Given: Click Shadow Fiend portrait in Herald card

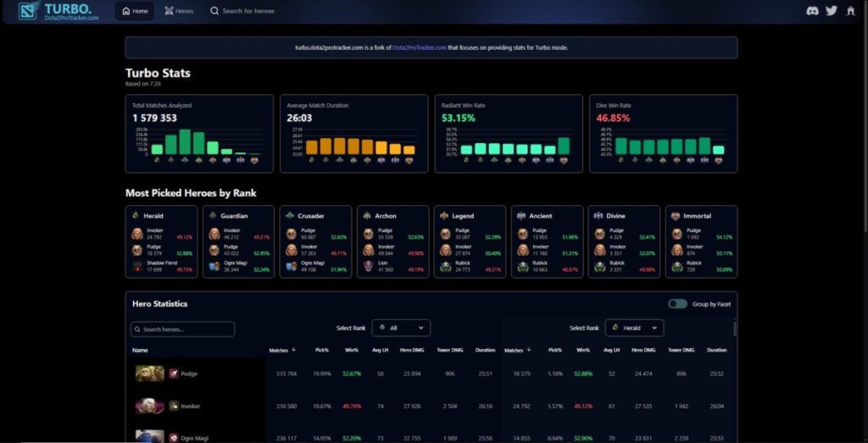Looking at the screenshot, I should click(x=137, y=267).
